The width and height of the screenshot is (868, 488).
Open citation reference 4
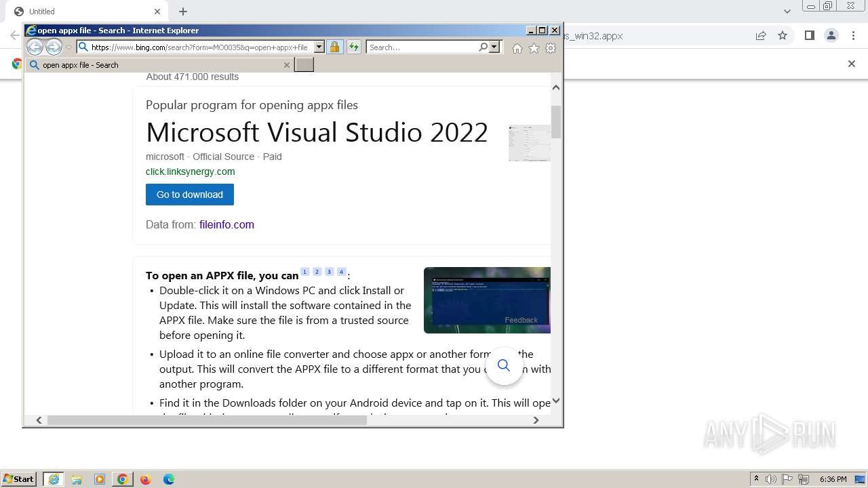point(341,272)
